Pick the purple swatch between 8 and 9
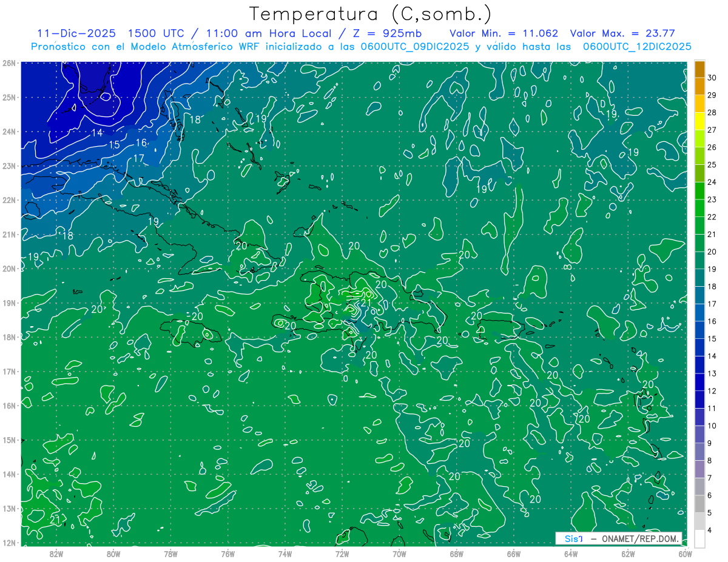 700,452
